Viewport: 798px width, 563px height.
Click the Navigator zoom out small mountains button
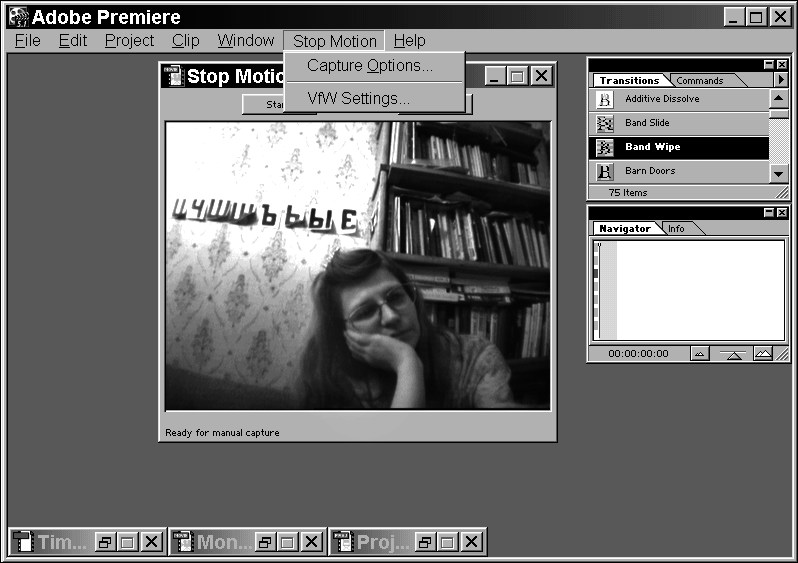(700, 354)
